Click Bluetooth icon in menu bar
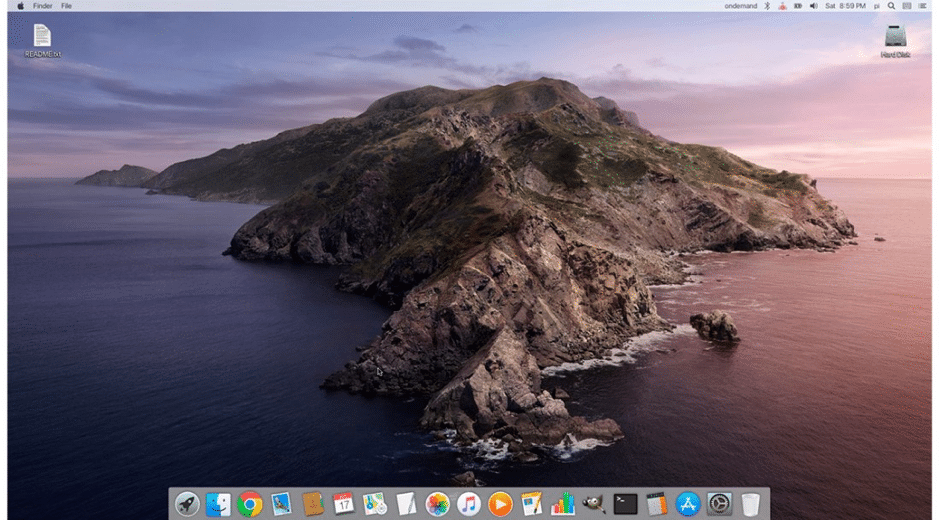The image size is (939, 520). pos(767,5)
